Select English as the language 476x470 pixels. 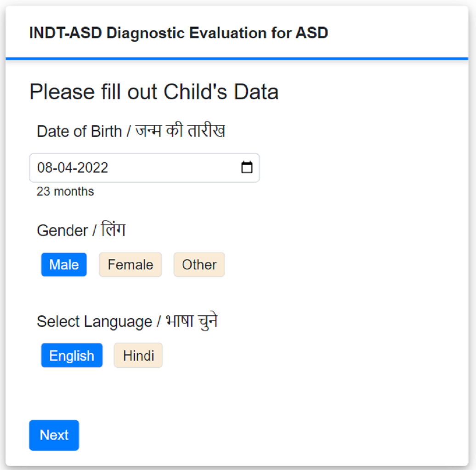tap(72, 356)
